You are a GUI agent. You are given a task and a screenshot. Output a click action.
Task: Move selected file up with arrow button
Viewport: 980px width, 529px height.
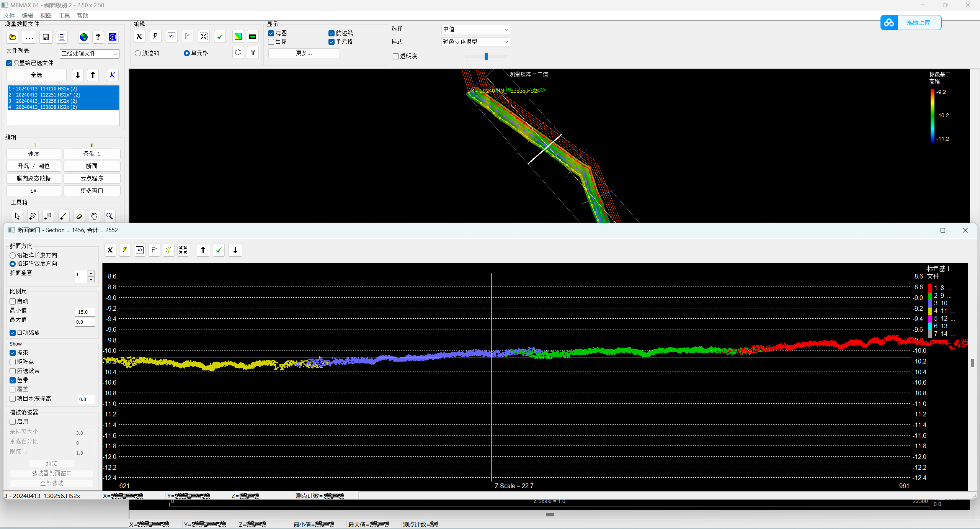point(93,75)
